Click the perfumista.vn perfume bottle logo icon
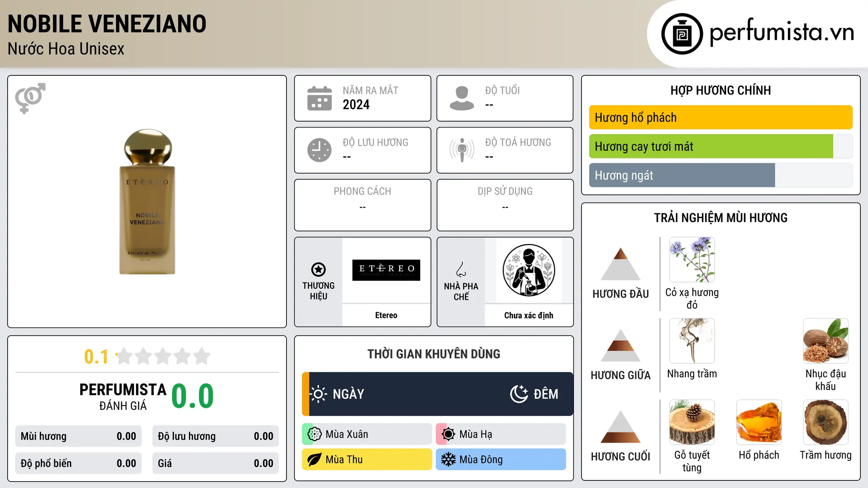The height and width of the screenshot is (488, 868). tap(682, 34)
